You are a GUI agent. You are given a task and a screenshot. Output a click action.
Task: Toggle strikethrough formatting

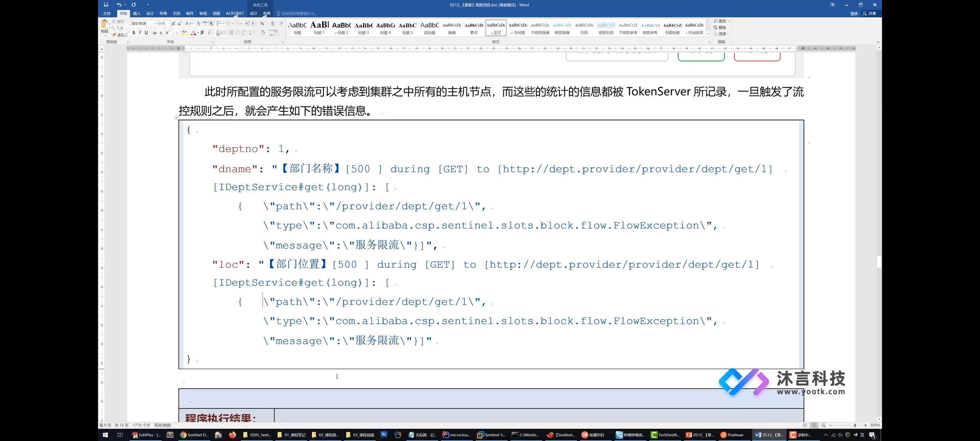click(x=155, y=33)
